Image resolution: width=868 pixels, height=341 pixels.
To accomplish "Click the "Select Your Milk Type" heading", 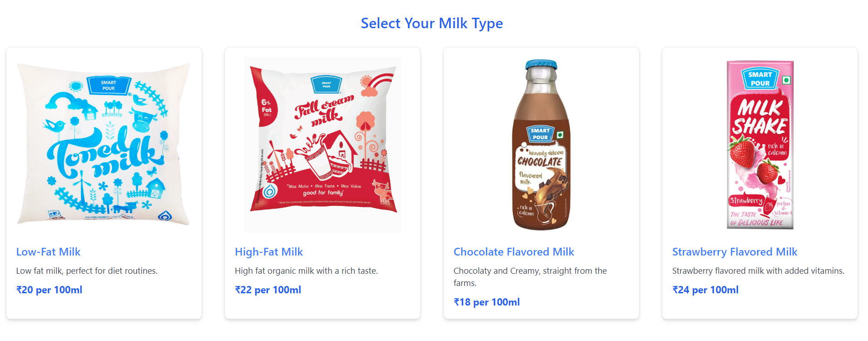I will tap(432, 23).
